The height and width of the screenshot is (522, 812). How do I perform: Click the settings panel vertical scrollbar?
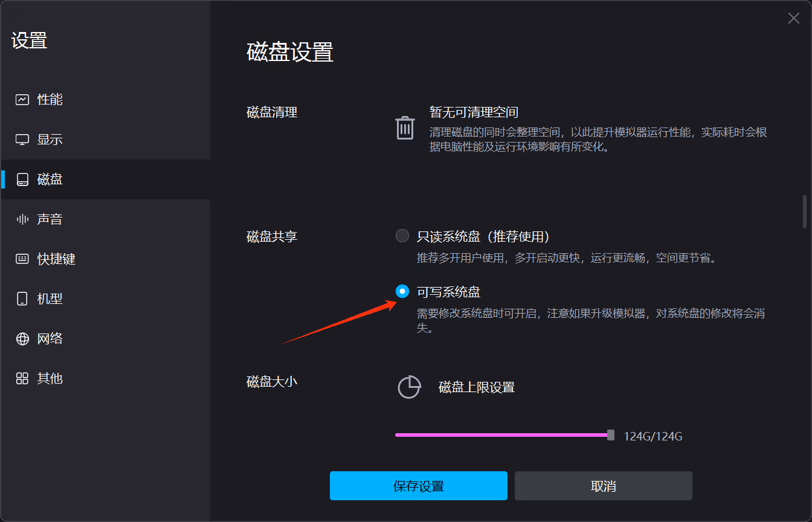tap(804, 211)
